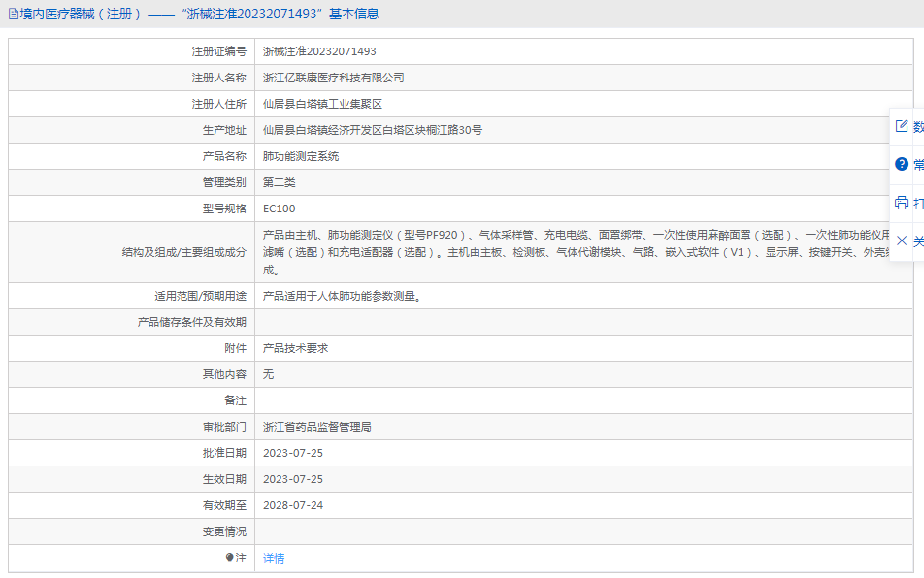This screenshot has width=924, height=578.
Task: Click the edit pencil icon in side panel
Action: pyautogui.click(x=901, y=126)
